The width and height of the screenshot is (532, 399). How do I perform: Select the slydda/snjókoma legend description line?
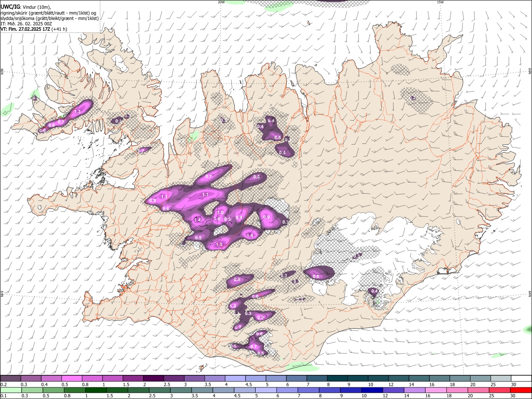pos(49,18)
